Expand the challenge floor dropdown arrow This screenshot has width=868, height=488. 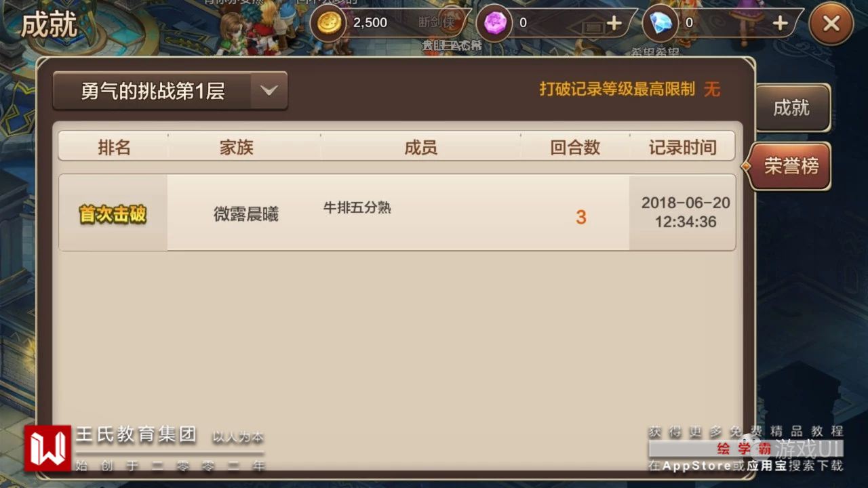(269, 90)
